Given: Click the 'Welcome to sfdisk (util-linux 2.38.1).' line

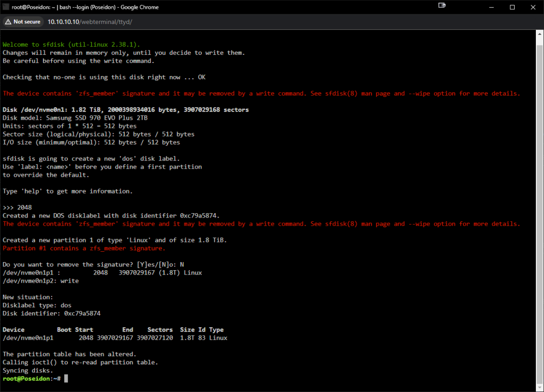Looking at the screenshot, I should point(71,45).
